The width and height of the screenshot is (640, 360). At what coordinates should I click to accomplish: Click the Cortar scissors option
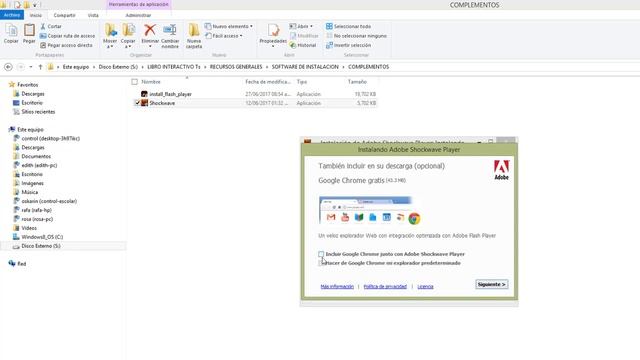coord(51,26)
